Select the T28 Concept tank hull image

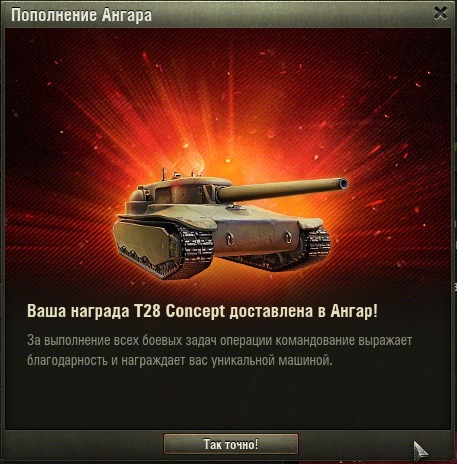(222, 225)
